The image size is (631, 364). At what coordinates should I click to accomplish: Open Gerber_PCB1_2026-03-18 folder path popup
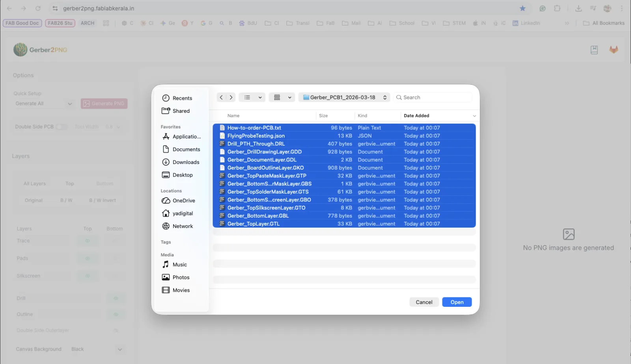(x=344, y=97)
